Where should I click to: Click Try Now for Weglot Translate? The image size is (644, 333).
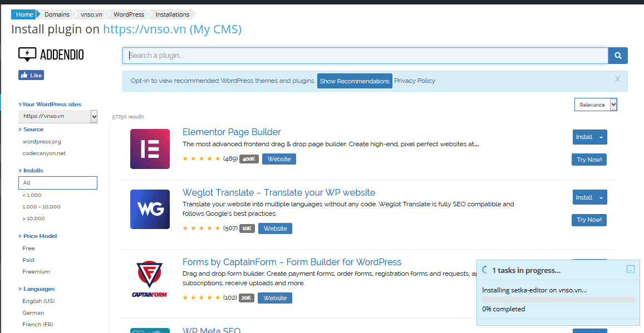tap(589, 220)
